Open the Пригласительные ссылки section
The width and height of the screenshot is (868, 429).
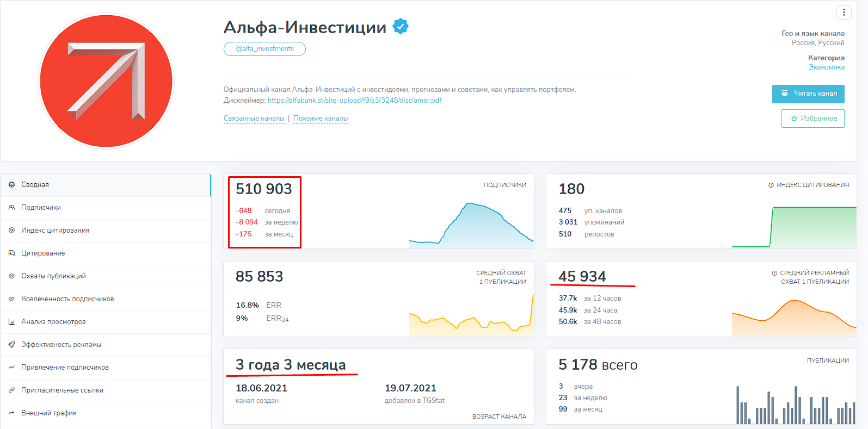click(x=106, y=390)
